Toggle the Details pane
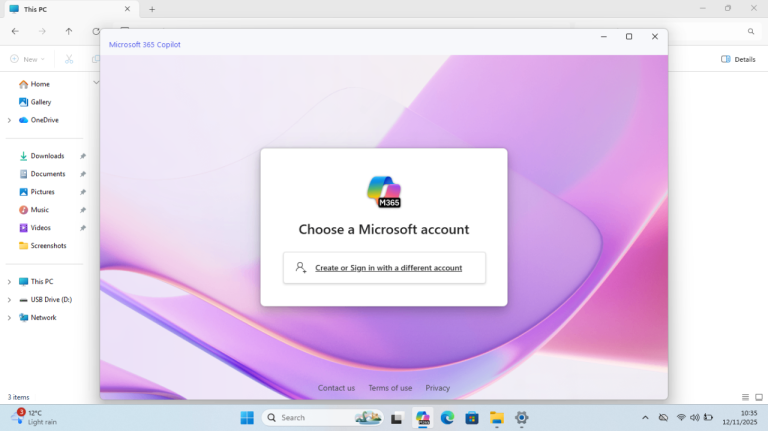 coord(738,59)
